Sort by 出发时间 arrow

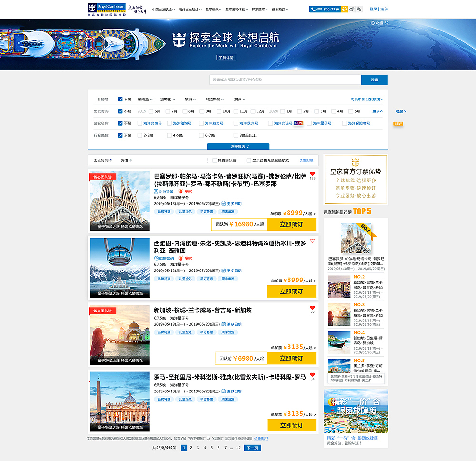tap(111, 160)
